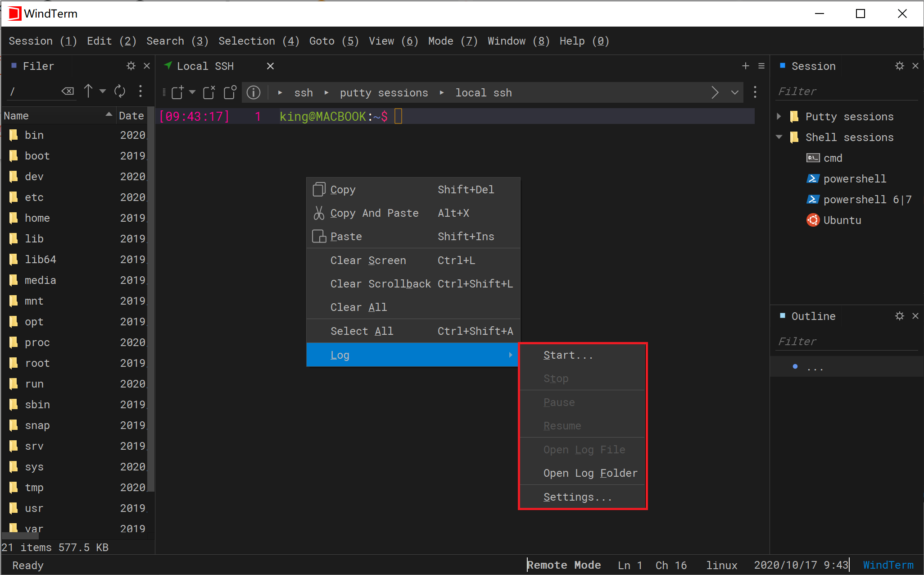Sort Filer by the Name column header

[58, 116]
